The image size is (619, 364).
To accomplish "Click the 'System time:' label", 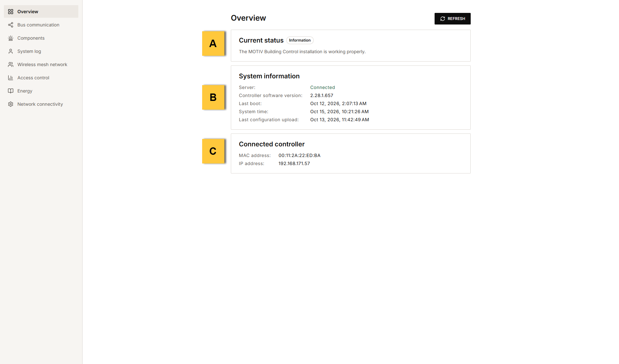I will click(253, 112).
